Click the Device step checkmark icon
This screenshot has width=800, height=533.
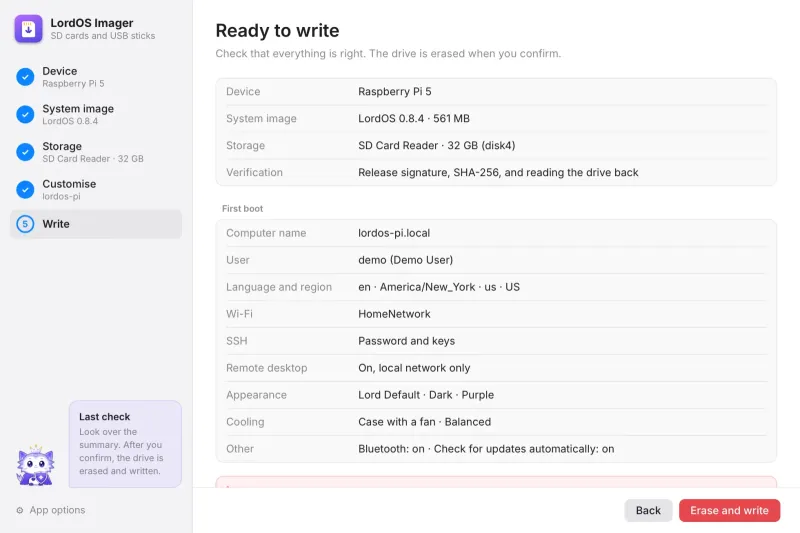tap(25, 77)
